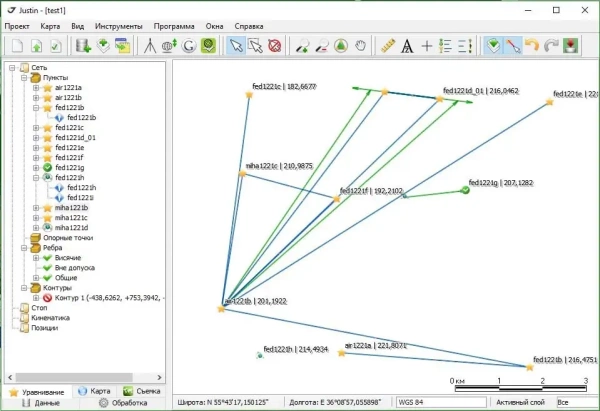Click the Активный слой field showing Все
This screenshot has height=411, width=600.
click(x=577, y=402)
